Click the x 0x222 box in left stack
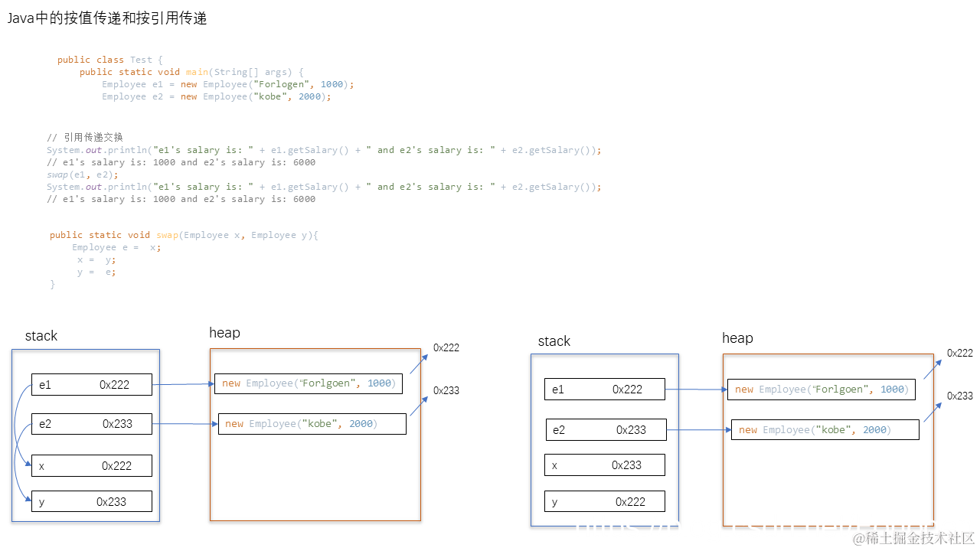The width and height of the screenshot is (980, 551). 92,465
